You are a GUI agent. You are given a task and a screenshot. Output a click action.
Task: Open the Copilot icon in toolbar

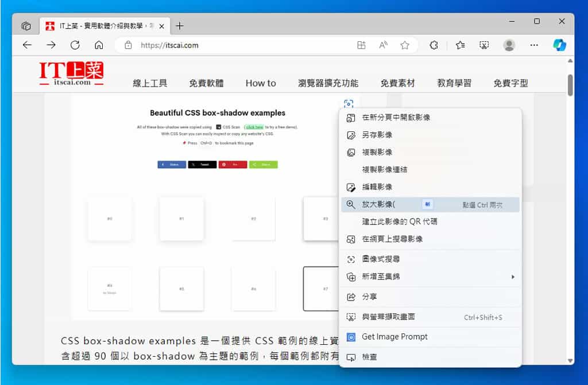(x=559, y=45)
